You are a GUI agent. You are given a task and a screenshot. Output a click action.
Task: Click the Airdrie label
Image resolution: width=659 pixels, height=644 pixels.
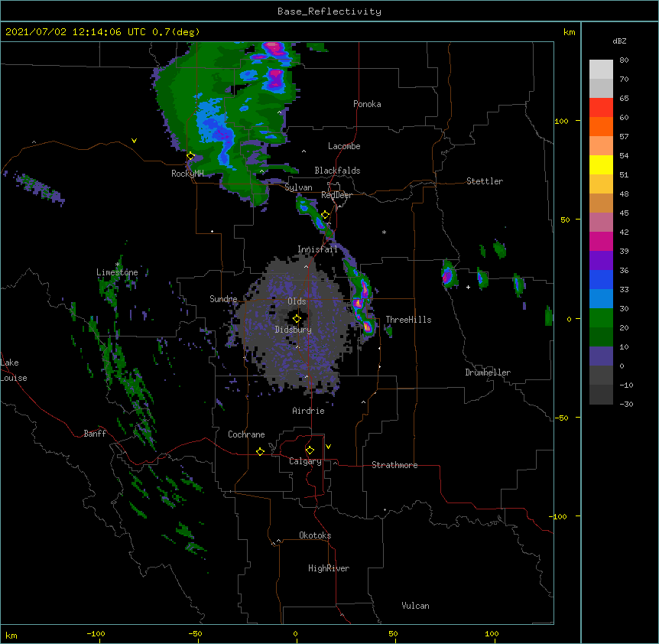[309, 411]
